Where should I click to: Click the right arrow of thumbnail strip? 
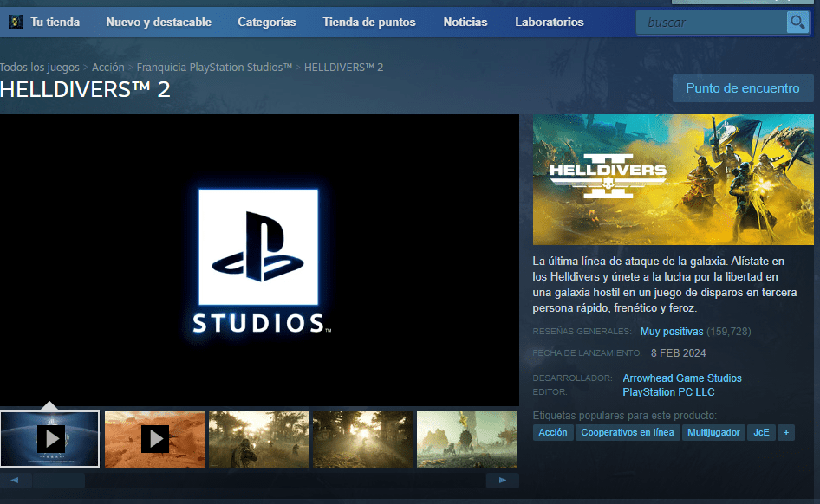click(x=503, y=480)
